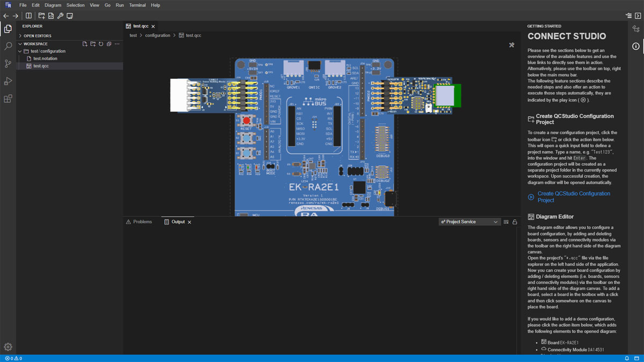Open the Extensions view

[8, 99]
